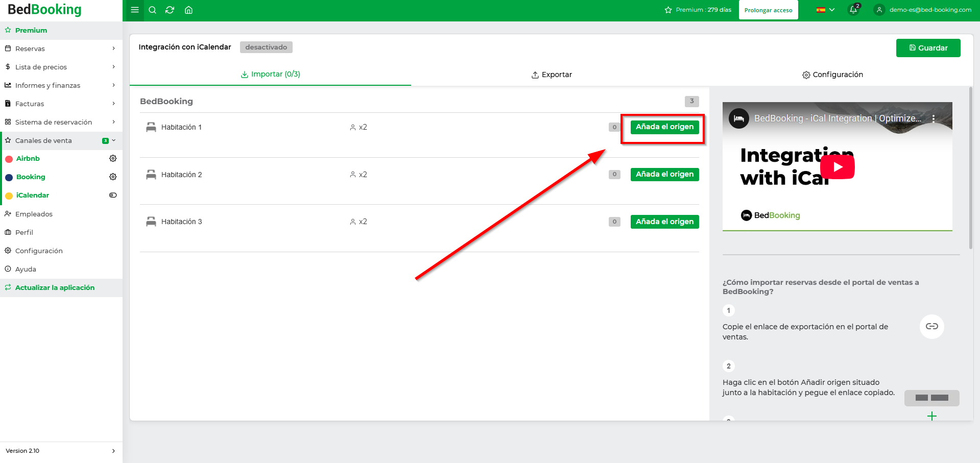Click the Habitación 1 source count badge
The height and width of the screenshot is (463, 980).
tap(614, 127)
